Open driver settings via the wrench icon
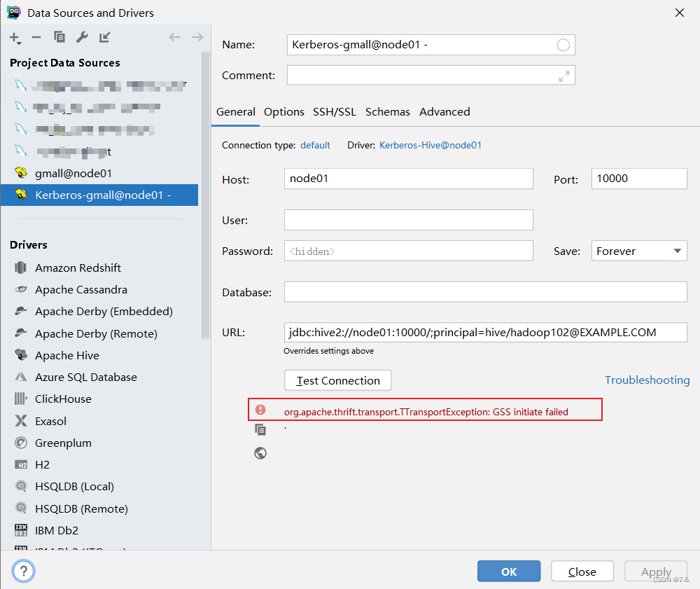Screen dimensions: 700x589 tap(82, 37)
